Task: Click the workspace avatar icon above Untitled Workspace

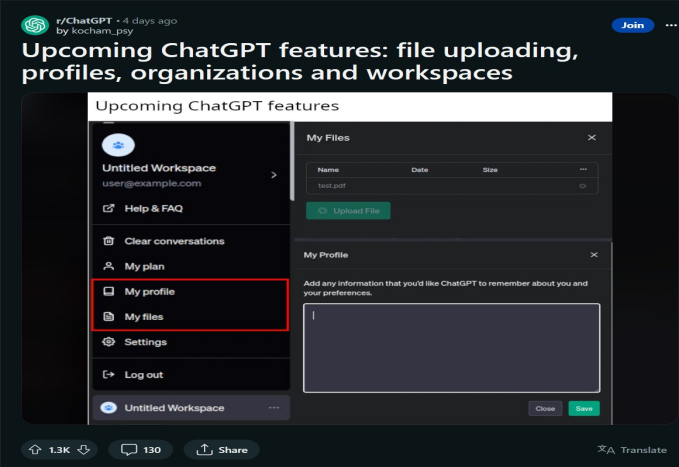Action: coord(118,145)
